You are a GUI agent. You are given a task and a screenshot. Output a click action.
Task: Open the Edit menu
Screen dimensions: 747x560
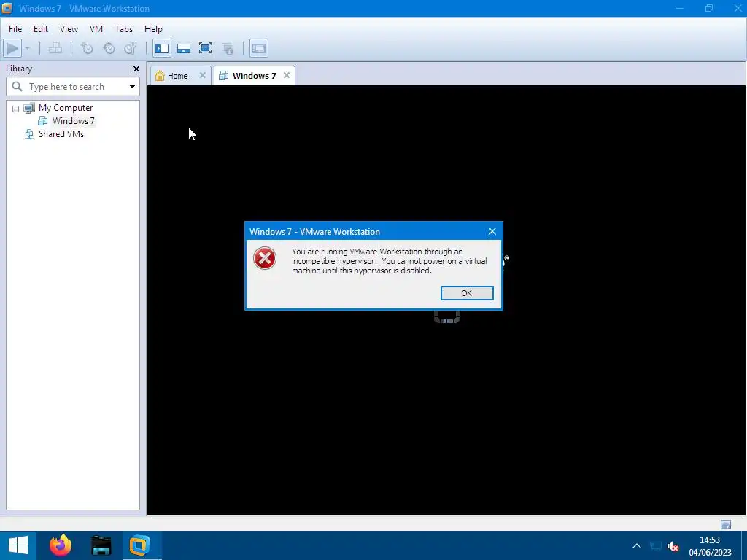41,29
